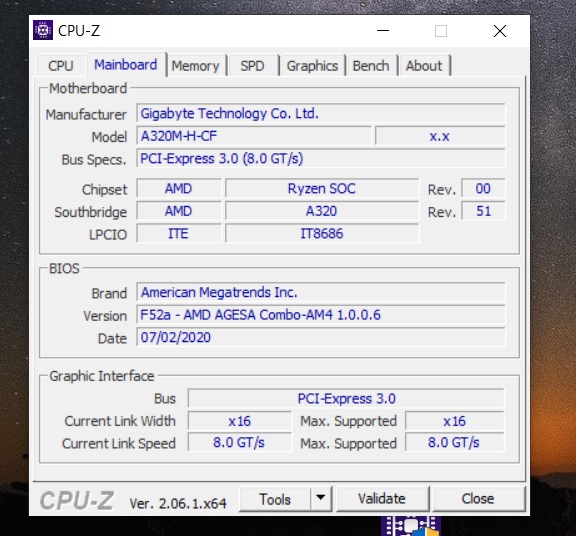Viewport: 576px width, 536px height.
Task: Open the Tools dropdown arrow
Action: coord(321,498)
